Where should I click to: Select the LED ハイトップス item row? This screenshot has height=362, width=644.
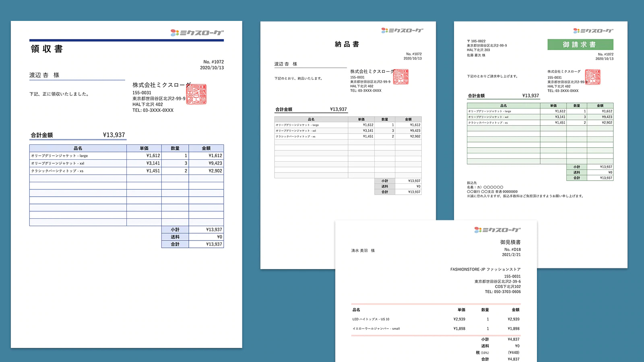436,319
